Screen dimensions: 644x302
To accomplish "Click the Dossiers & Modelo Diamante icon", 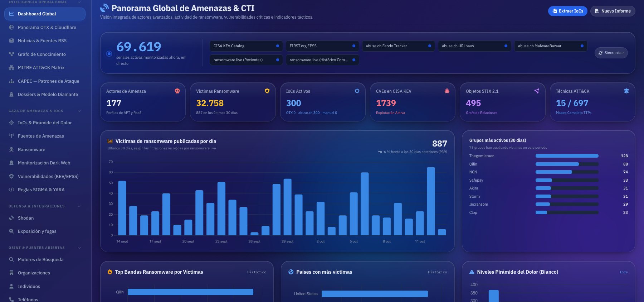I will [11, 95].
